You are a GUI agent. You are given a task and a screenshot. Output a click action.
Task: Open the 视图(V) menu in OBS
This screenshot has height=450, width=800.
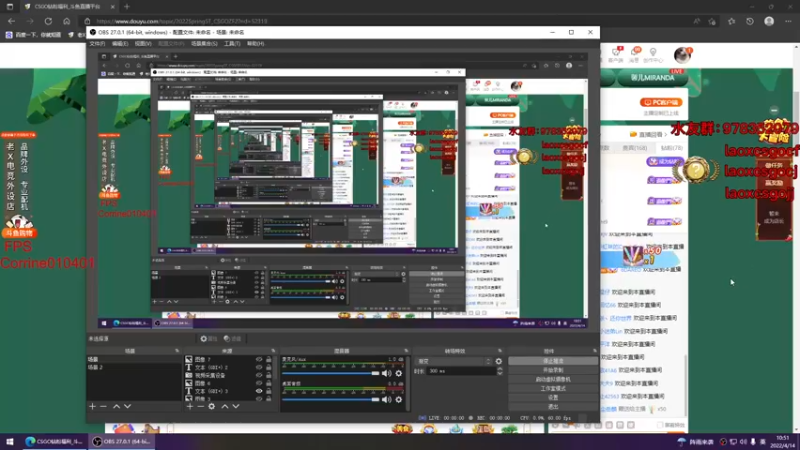click(x=143, y=44)
